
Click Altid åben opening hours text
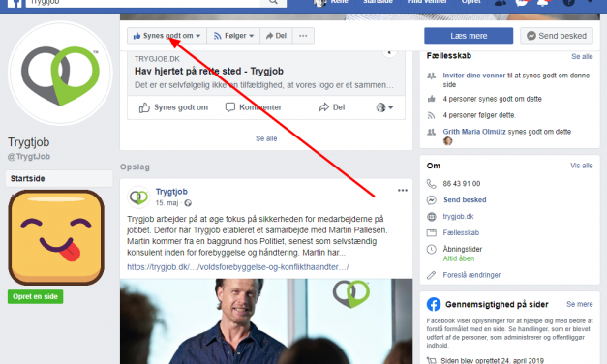click(x=458, y=258)
